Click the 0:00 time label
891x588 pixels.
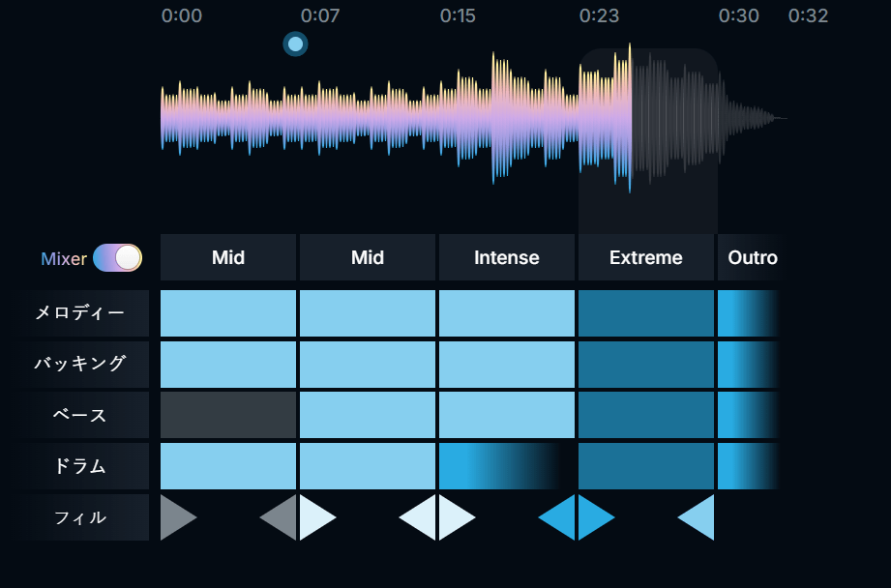[x=182, y=15]
